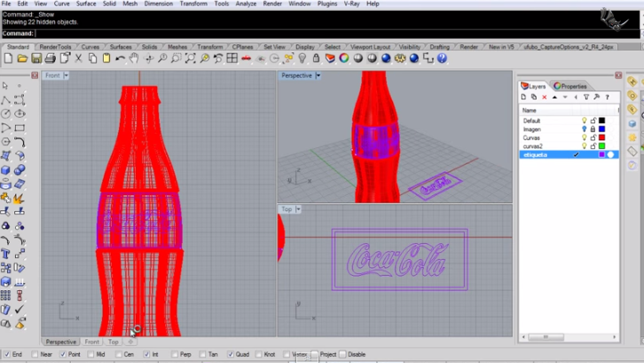
Task: Cut selection with the scissors icon
Action: click(x=78, y=59)
